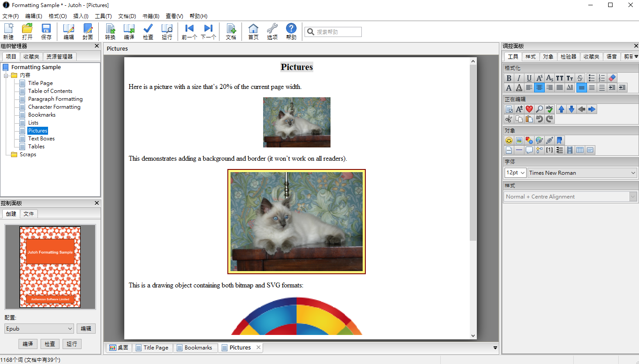The image size is (639, 364).
Task: Show more tabs arrow in 调控面板
Action: pyautogui.click(x=636, y=56)
